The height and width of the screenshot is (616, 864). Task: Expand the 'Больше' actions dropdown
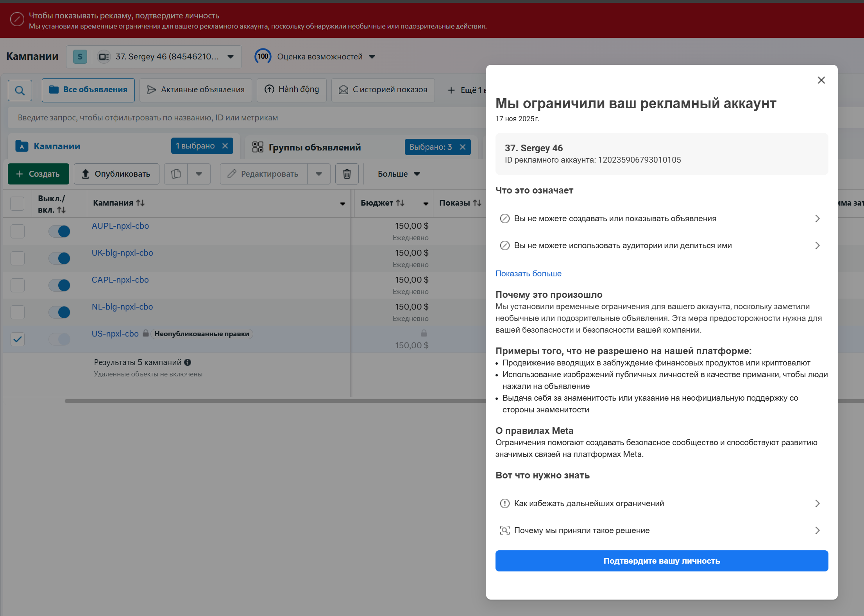399,174
